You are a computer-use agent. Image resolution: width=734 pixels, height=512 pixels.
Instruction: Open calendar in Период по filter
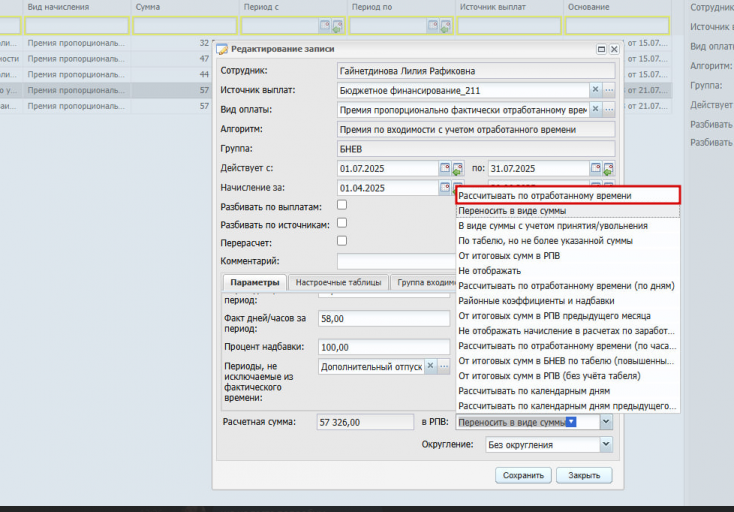click(433, 26)
